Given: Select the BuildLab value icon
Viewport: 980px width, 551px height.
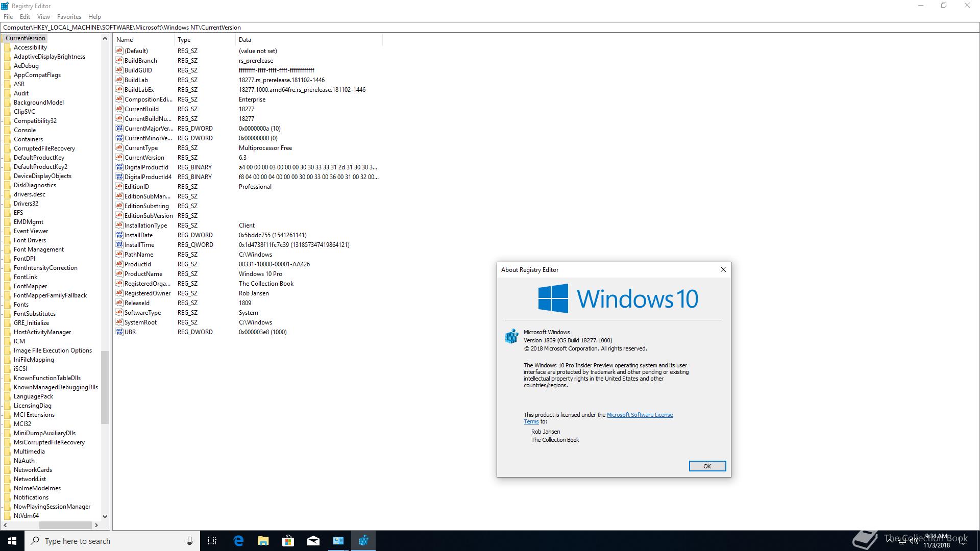Looking at the screenshot, I should pos(119,80).
